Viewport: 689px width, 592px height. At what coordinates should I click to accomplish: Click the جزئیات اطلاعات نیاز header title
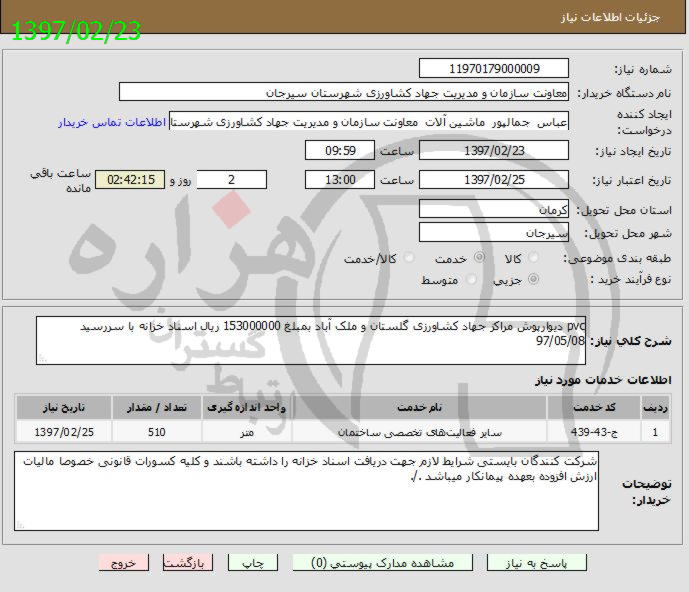click(610, 17)
